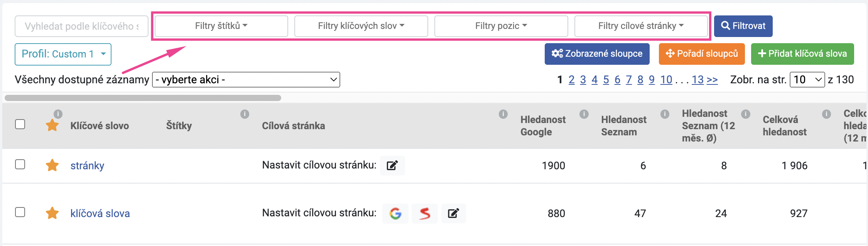Toggle star for stránky keyword
The image size is (868, 246).
click(x=52, y=165)
